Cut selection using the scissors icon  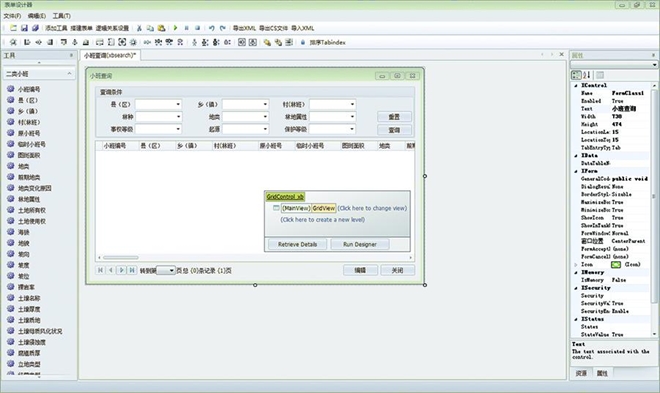point(139,28)
